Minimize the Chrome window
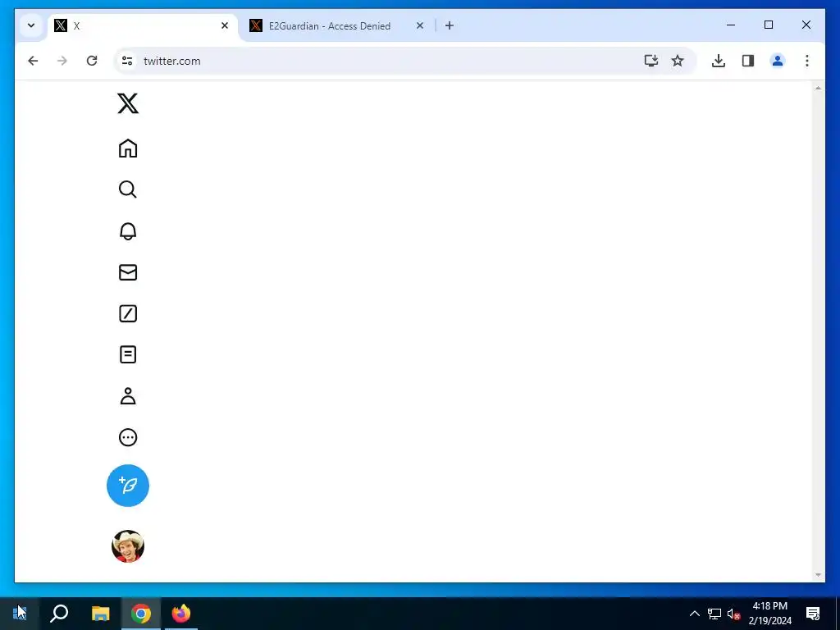The height and width of the screenshot is (630, 840). 731,25
